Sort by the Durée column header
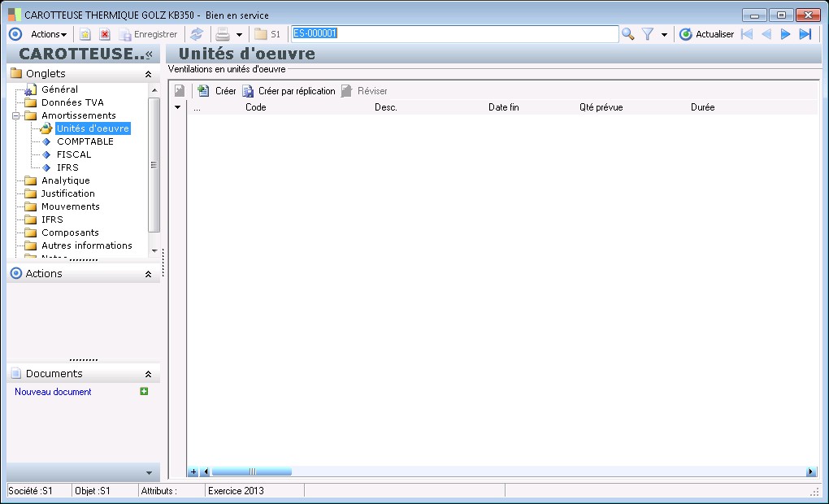This screenshot has width=829, height=504. (703, 107)
